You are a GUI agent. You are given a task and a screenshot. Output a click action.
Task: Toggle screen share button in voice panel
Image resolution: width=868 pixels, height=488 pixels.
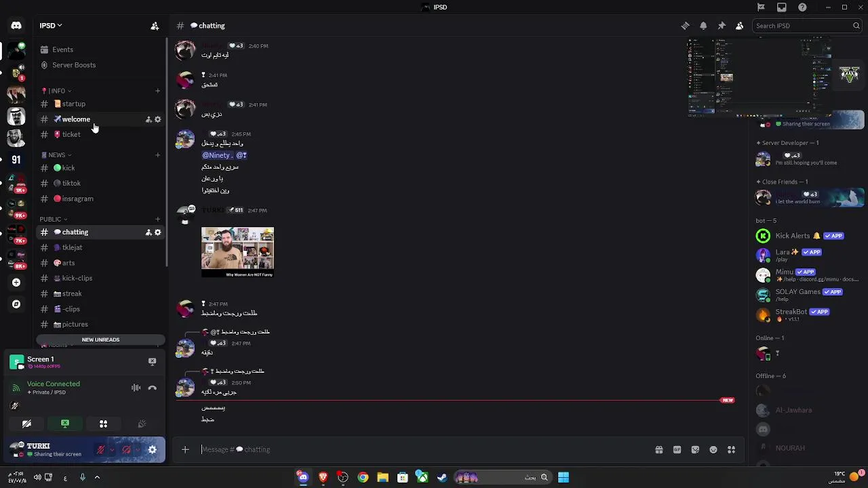pyautogui.click(x=65, y=424)
